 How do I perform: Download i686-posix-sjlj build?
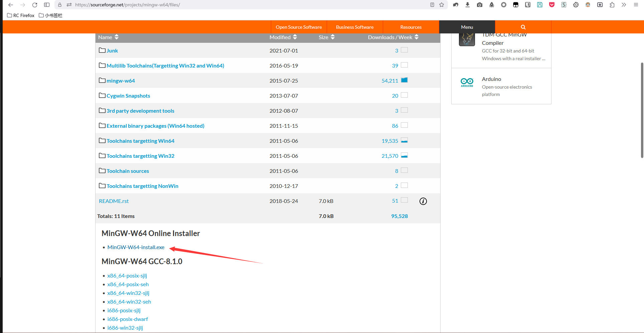tap(124, 311)
